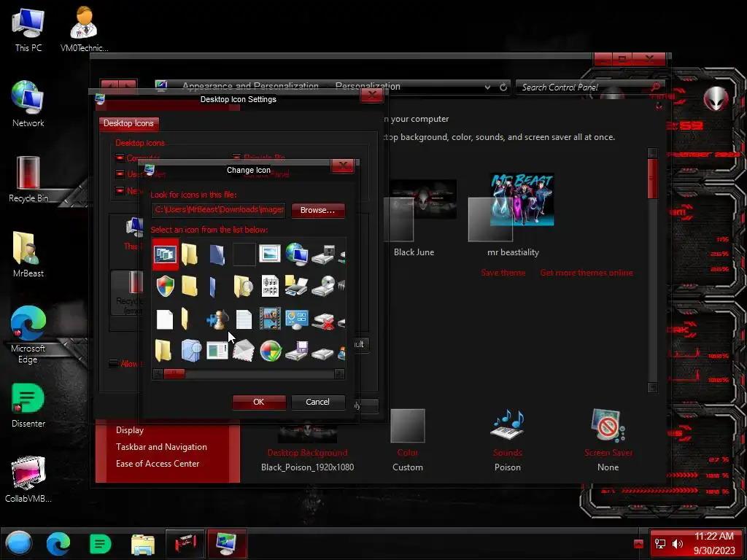Viewport: 747px width, 560px height.
Task: Confirm with OK in Change Icon dialog
Action: click(259, 402)
